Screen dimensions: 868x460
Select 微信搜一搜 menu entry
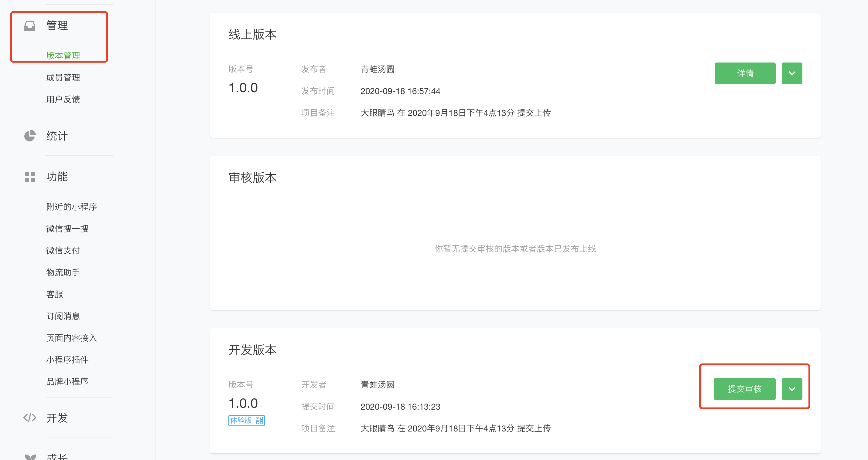[67, 229]
